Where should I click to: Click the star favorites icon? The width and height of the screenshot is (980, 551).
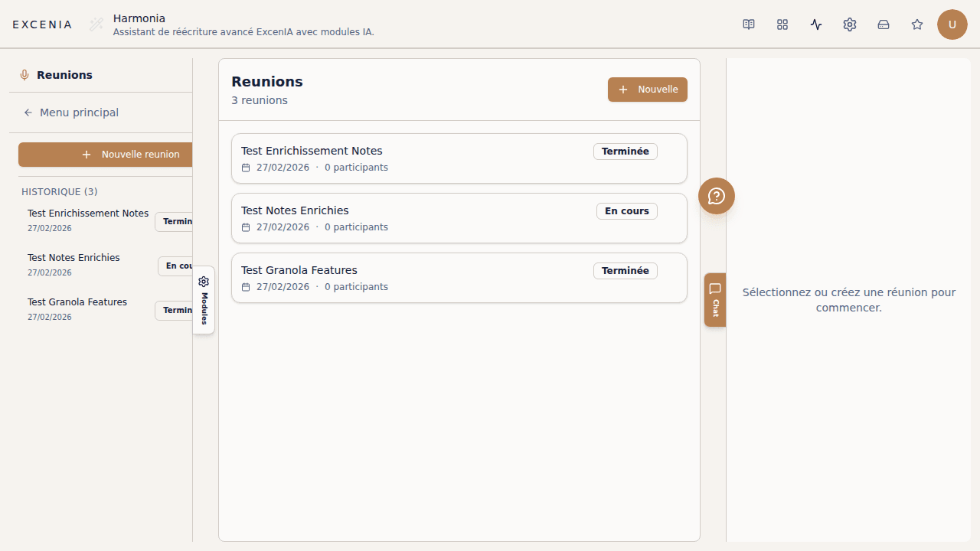coord(917,24)
